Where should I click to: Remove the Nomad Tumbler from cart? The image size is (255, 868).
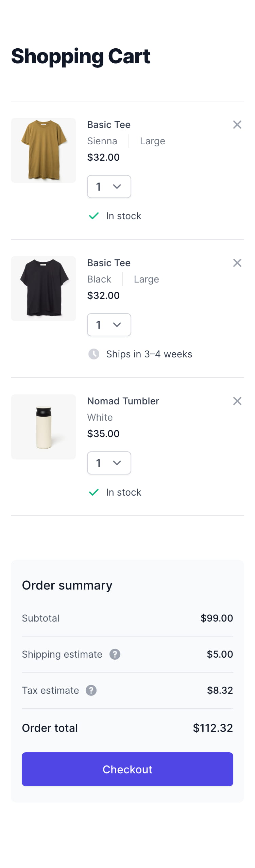pyautogui.click(x=237, y=401)
